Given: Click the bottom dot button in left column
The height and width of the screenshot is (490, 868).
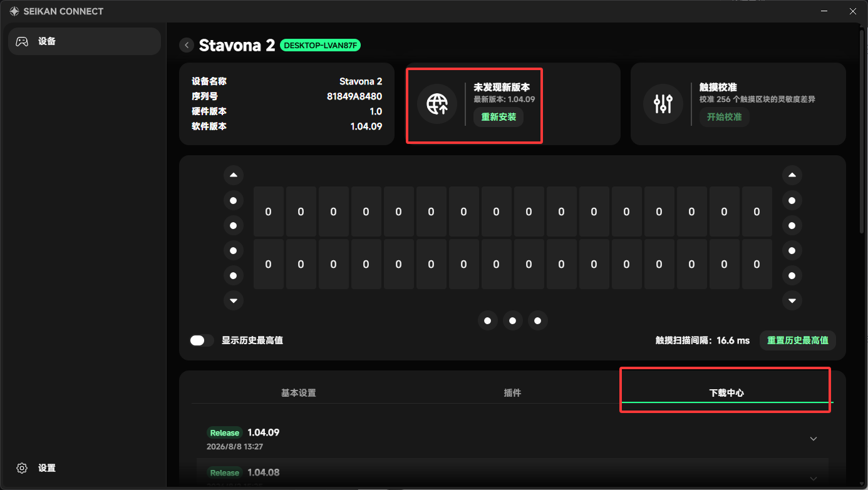Looking at the screenshot, I should pos(234,275).
